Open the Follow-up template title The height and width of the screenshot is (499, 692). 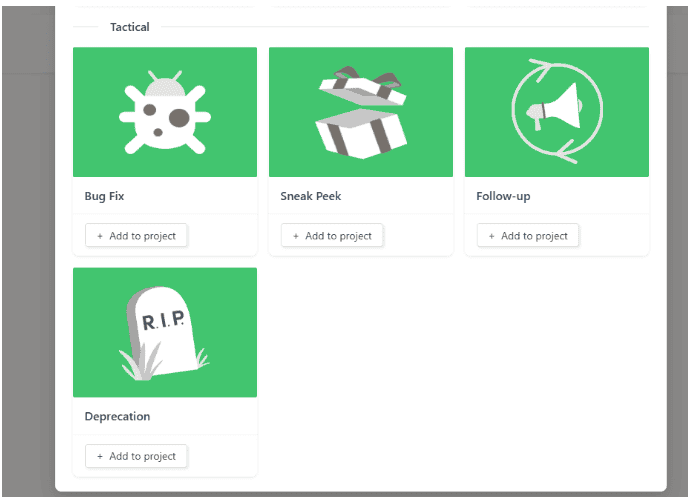503,196
